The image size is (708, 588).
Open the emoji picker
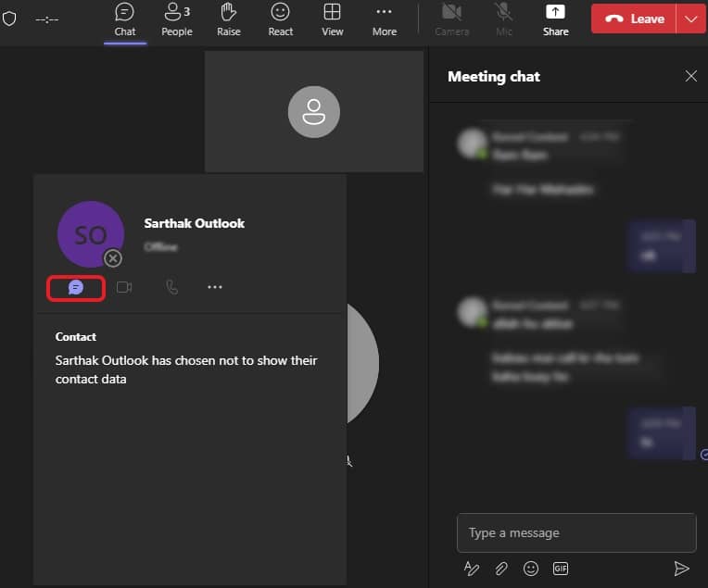coord(531,569)
